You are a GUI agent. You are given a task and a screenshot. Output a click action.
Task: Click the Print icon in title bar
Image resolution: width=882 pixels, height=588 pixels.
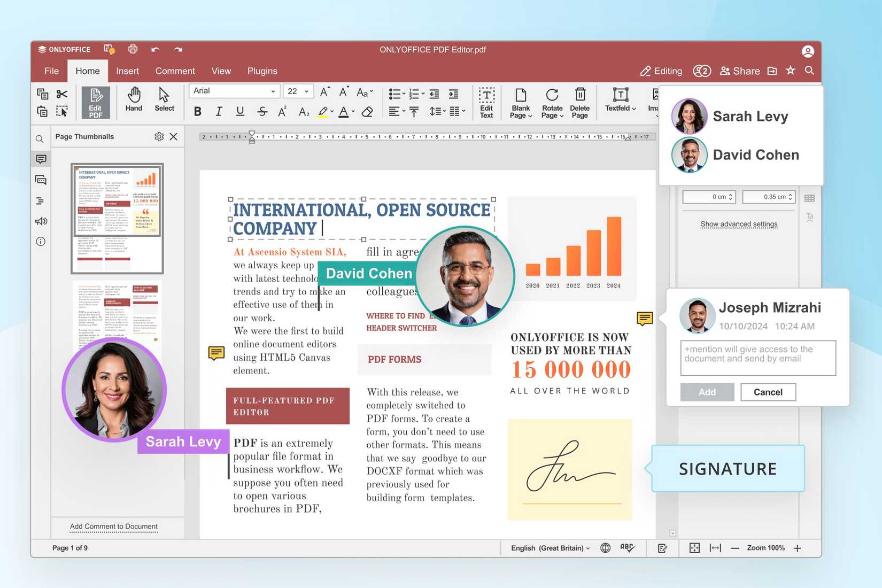133,50
